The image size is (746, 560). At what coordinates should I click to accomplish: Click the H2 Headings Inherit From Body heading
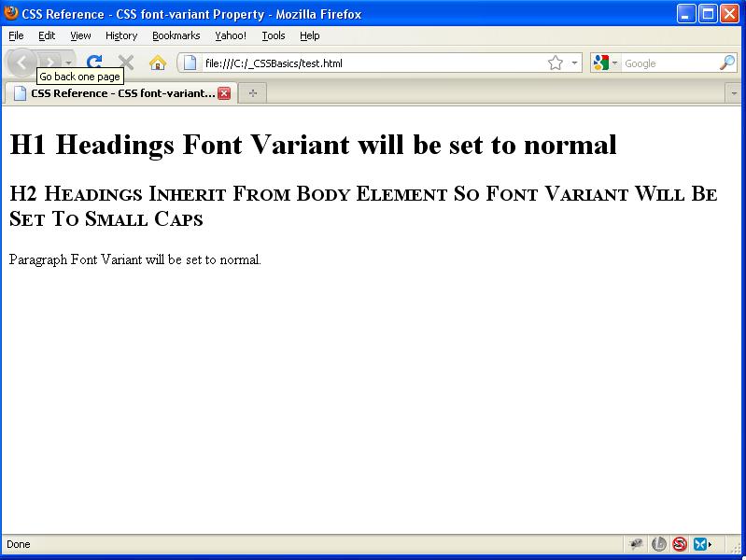tap(363, 206)
